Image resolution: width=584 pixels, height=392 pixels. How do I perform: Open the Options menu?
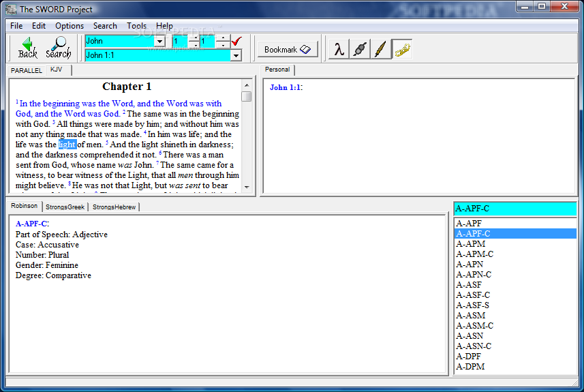point(70,26)
